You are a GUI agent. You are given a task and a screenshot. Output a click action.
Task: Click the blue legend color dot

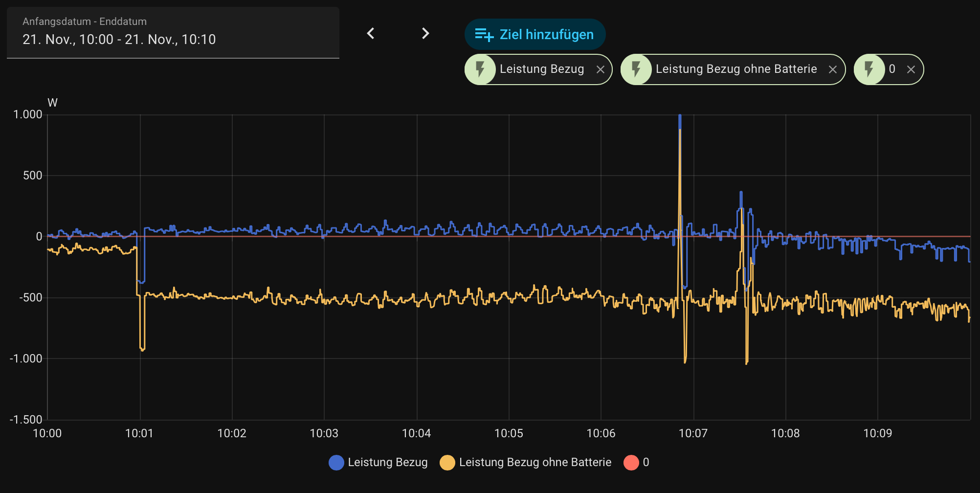(x=336, y=462)
